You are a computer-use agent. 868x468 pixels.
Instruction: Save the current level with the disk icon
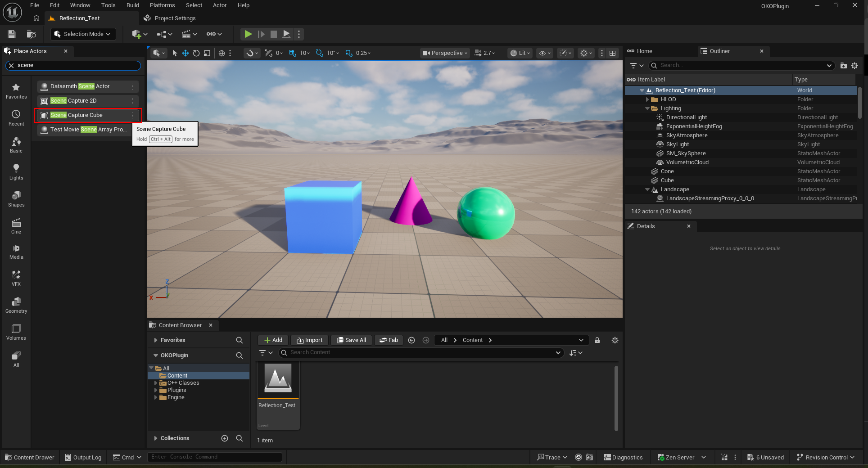click(x=12, y=34)
